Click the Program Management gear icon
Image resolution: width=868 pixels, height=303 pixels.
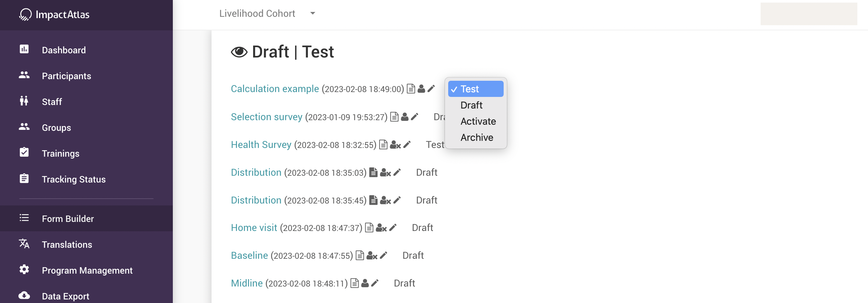click(24, 270)
